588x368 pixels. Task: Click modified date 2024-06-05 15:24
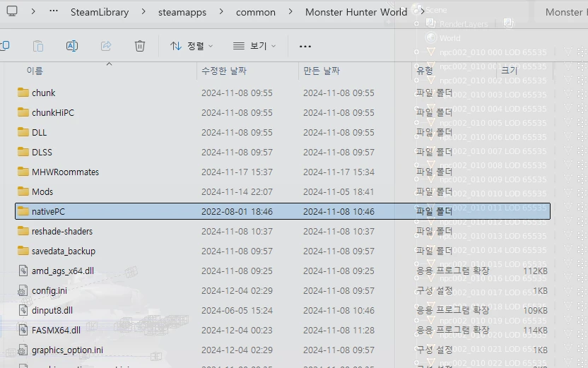point(237,310)
